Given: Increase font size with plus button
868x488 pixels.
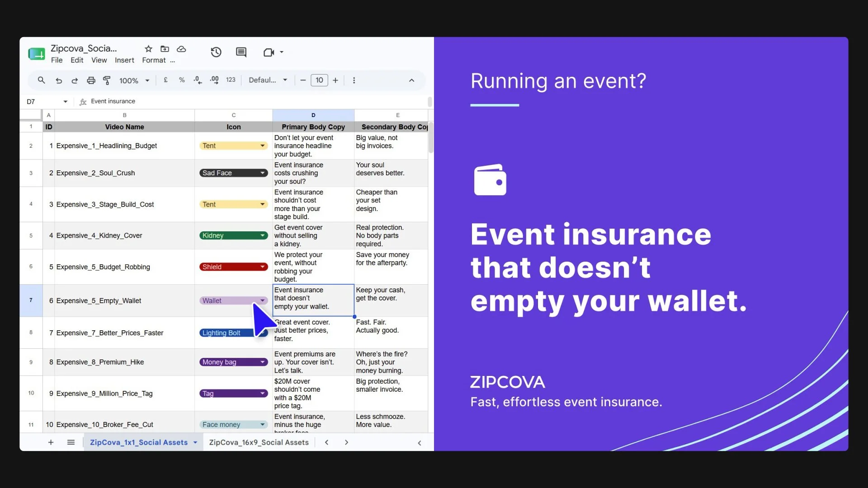Looking at the screenshot, I should coord(335,80).
